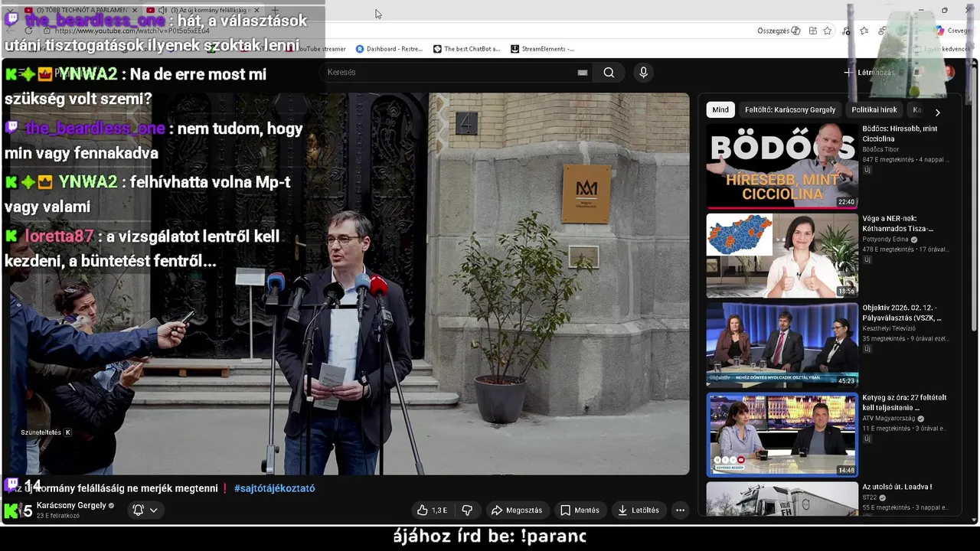Open the Az utolsó út. Leadva! thumbnail
This screenshot has height=551, width=980.
[782, 499]
